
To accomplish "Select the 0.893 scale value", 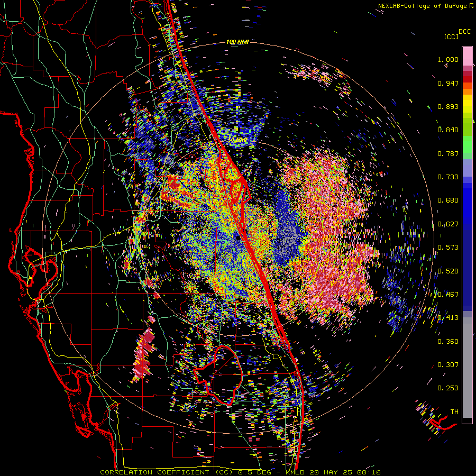I will pyautogui.click(x=448, y=106).
